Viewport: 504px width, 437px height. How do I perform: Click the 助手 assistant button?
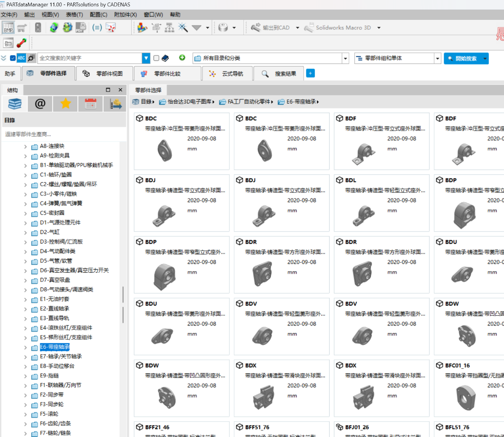pos(10,74)
